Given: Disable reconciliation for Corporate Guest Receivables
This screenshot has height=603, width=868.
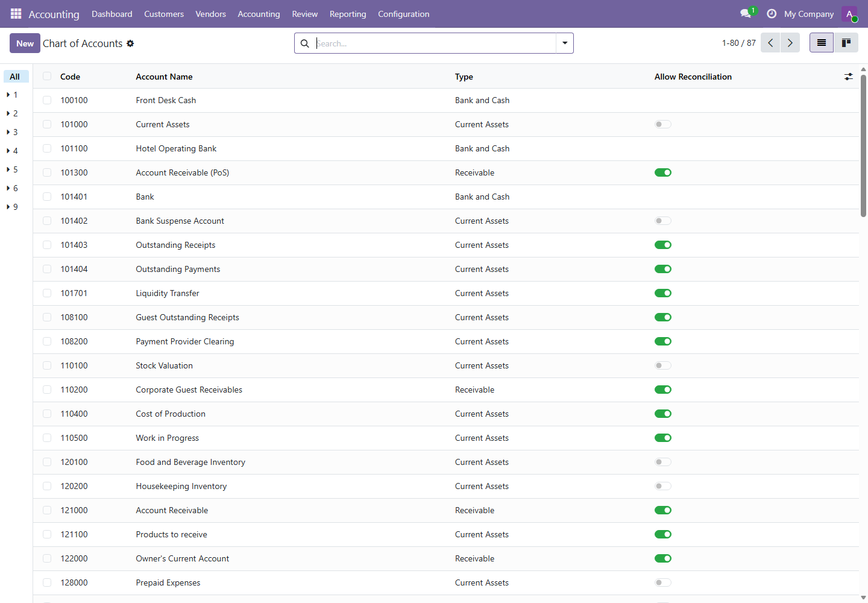Looking at the screenshot, I should (x=663, y=390).
